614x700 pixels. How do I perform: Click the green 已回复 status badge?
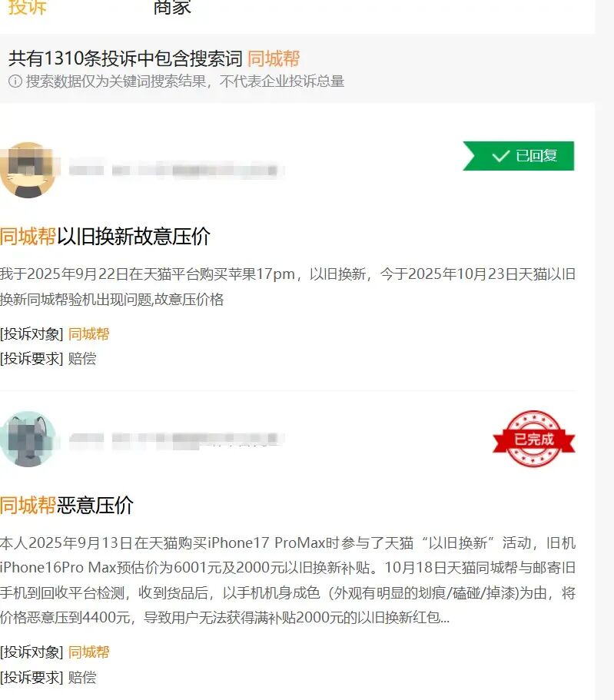point(518,156)
